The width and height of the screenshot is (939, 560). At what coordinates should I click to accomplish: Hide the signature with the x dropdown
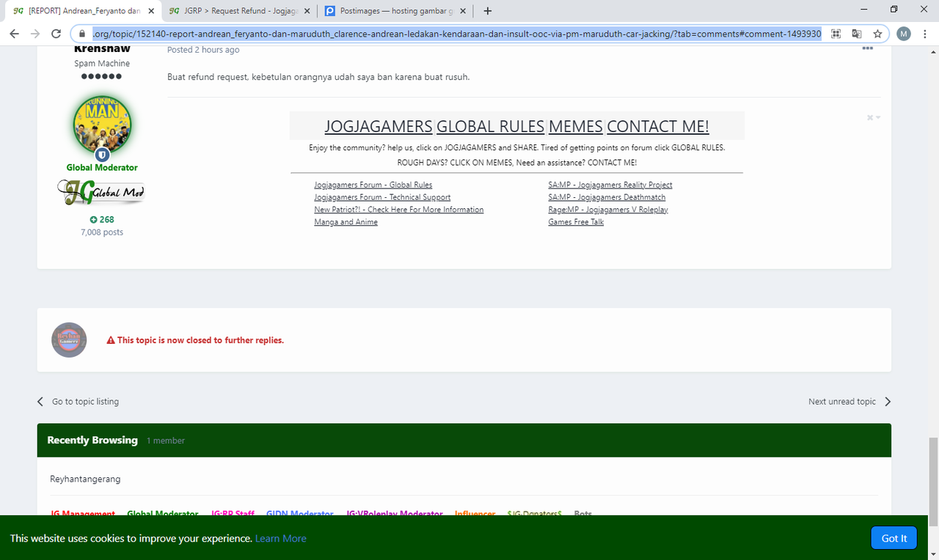click(873, 117)
